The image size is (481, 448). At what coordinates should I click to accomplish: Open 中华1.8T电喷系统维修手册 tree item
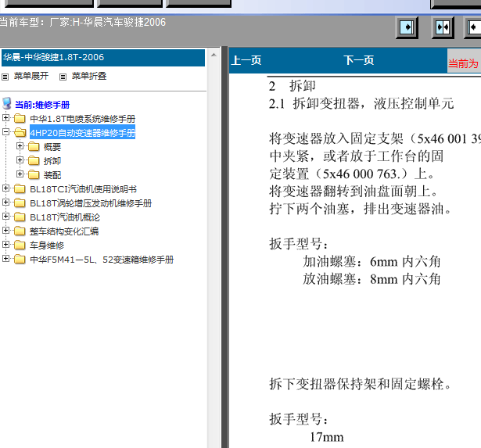(x=83, y=119)
